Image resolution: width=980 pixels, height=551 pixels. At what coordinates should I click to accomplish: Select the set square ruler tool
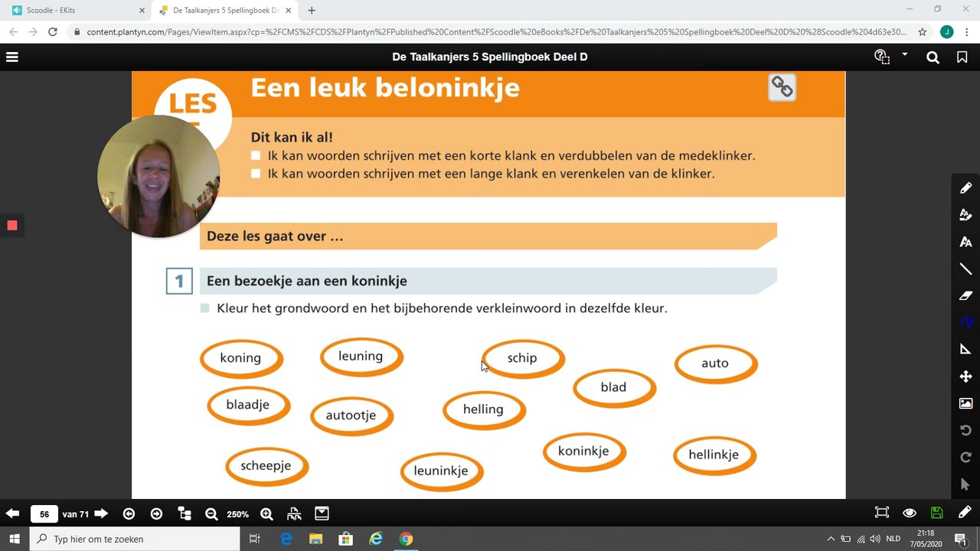click(965, 349)
